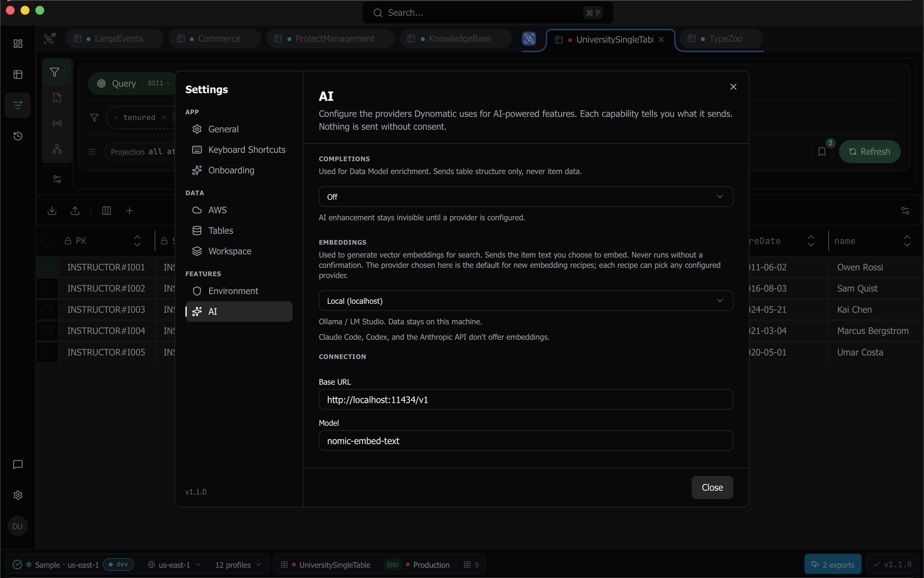
Task: Check the row checkbox for INSTRUCTOR#I003
Action: [47, 310]
